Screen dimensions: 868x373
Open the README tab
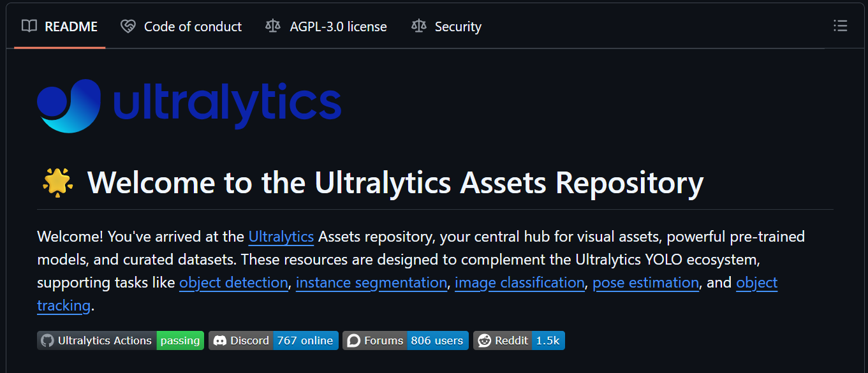pyautogui.click(x=59, y=27)
